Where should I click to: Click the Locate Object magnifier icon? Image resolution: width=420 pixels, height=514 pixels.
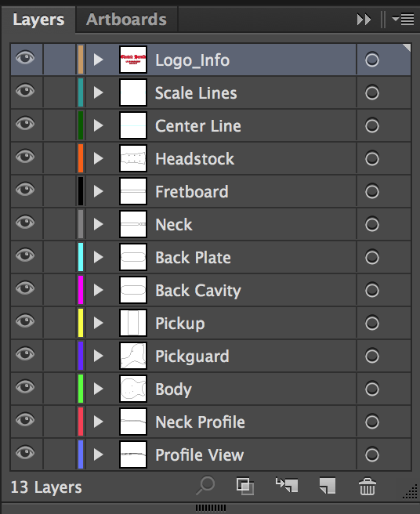tap(205, 485)
